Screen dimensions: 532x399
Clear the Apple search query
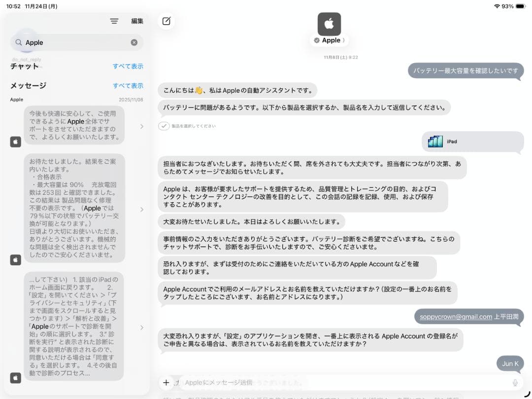point(134,42)
